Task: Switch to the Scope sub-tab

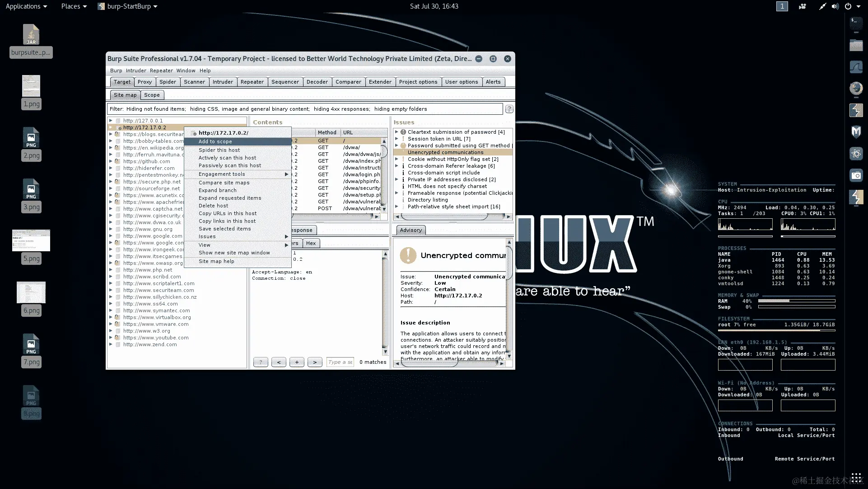Action: pos(152,95)
